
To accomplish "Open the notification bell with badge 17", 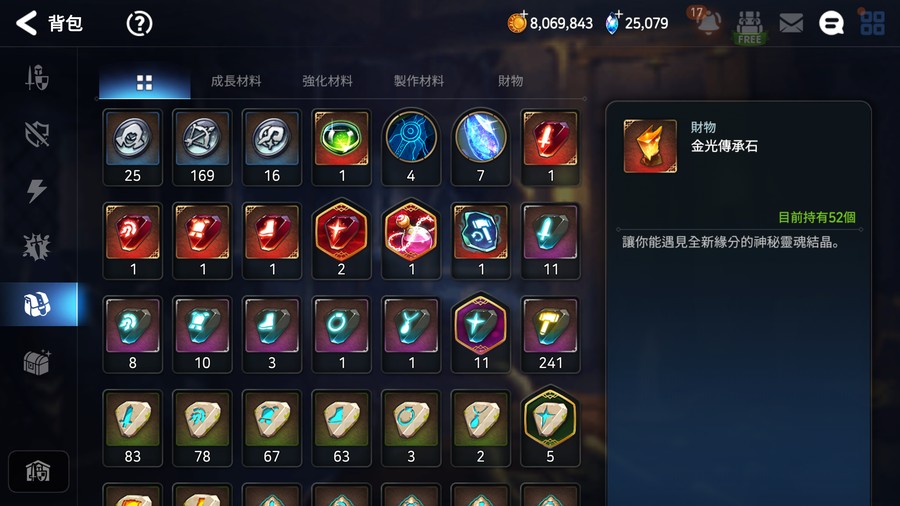I will pyautogui.click(x=705, y=21).
